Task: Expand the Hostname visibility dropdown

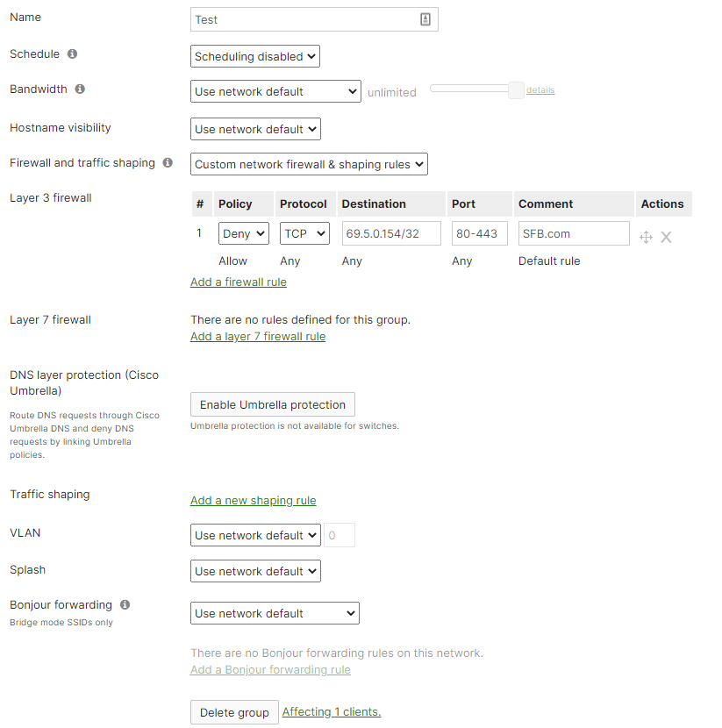Action: coord(255,129)
